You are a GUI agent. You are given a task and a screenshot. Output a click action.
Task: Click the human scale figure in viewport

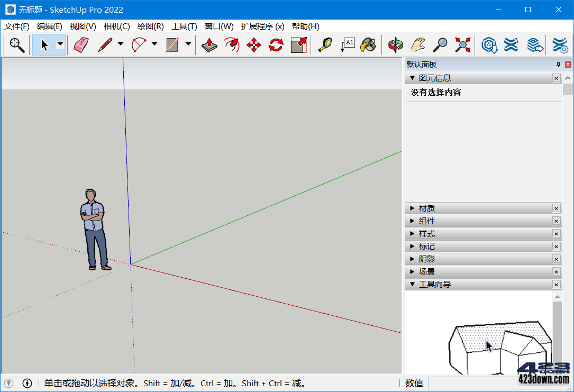pyautogui.click(x=95, y=230)
